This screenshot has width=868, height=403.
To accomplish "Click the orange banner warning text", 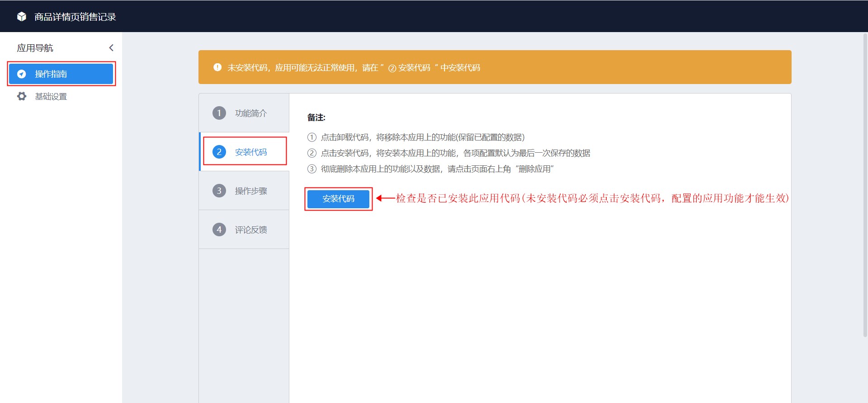I will [354, 68].
